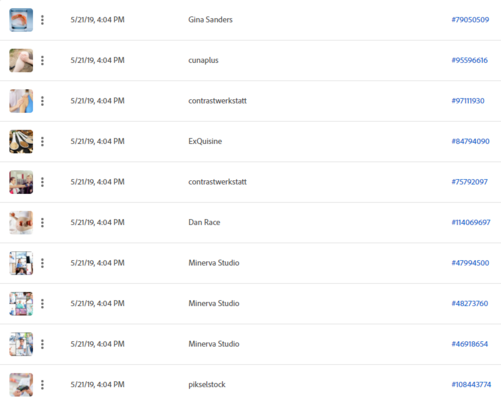Open asset link #95596616
Viewport: 501px width, 403px height.
470,60
